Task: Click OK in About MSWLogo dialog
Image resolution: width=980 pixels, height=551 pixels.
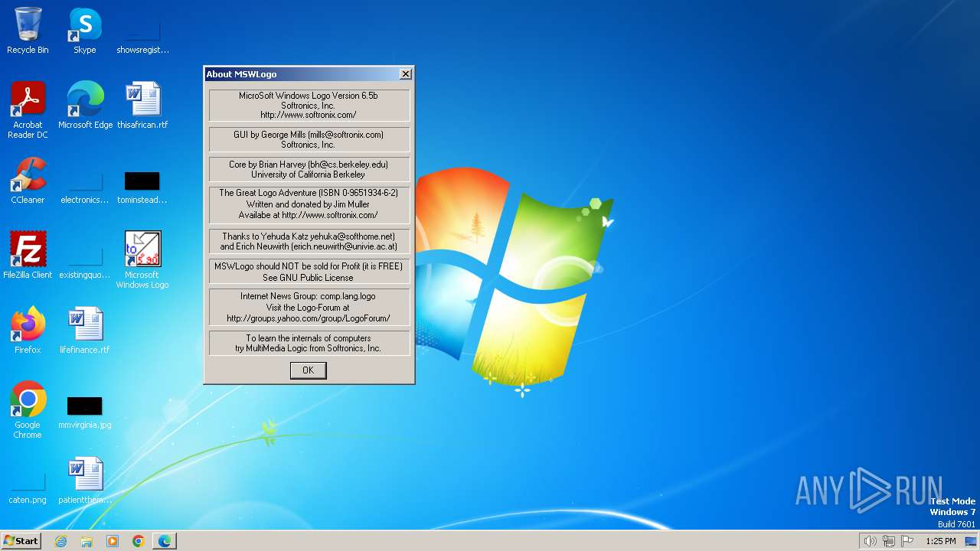Action: [x=308, y=370]
